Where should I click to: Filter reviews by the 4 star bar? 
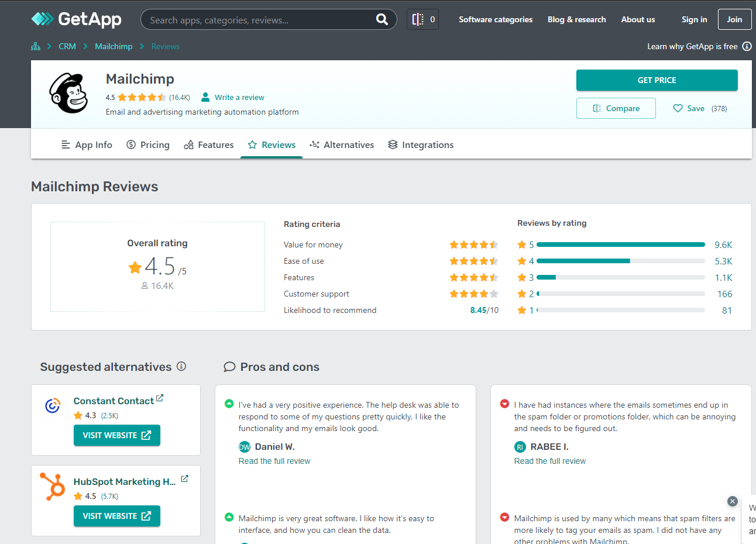(x=620, y=261)
